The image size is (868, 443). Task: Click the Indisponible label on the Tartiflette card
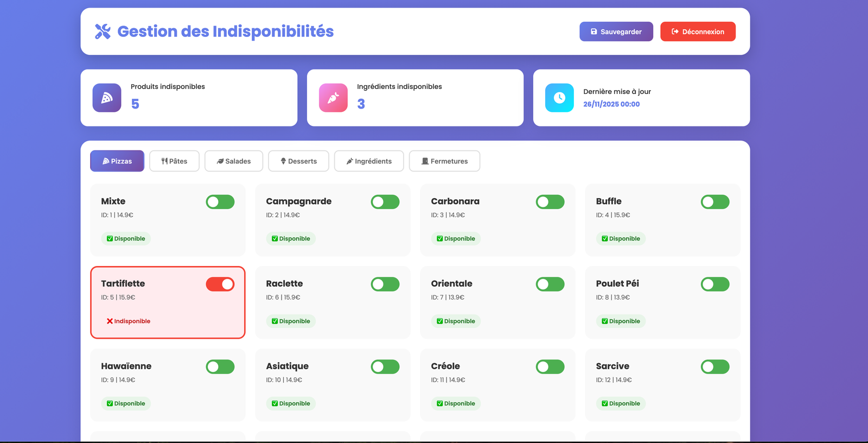tap(129, 321)
